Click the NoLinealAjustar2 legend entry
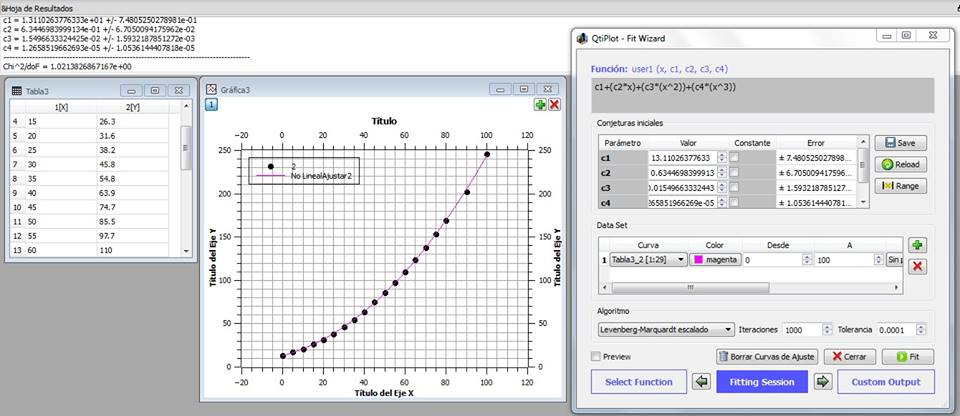960x416 pixels. (322, 176)
